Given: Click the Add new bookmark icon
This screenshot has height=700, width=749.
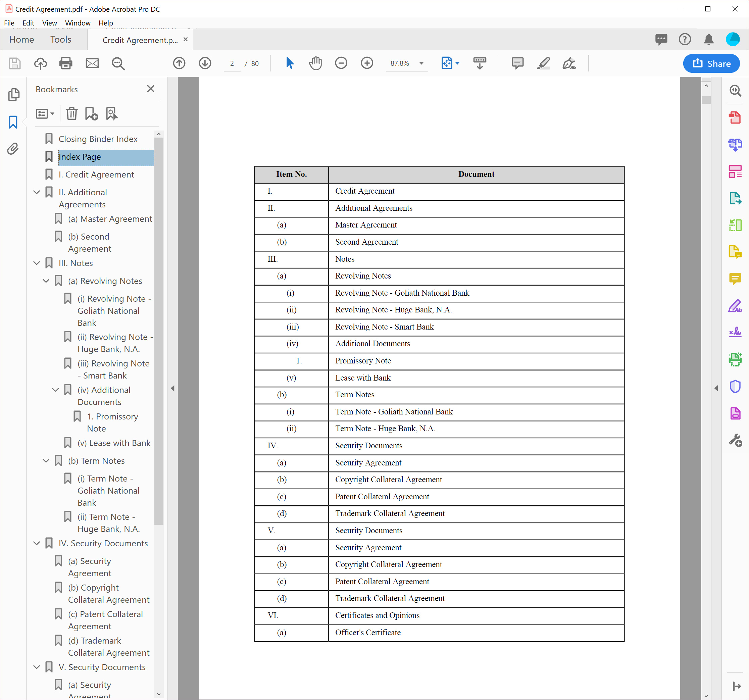Looking at the screenshot, I should [91, 113].
